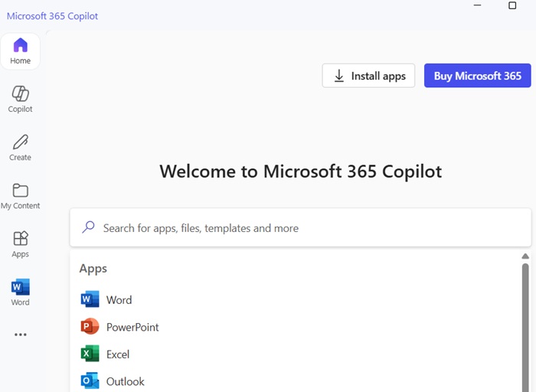Click the Outlook icon in Apps list
Screen dimensions: 536x392
[90, 381]
